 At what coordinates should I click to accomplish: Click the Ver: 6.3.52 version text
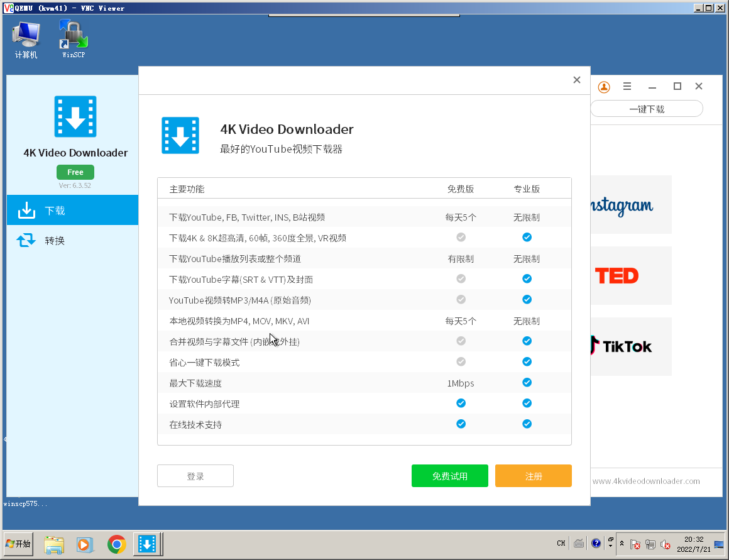[75, 185]
